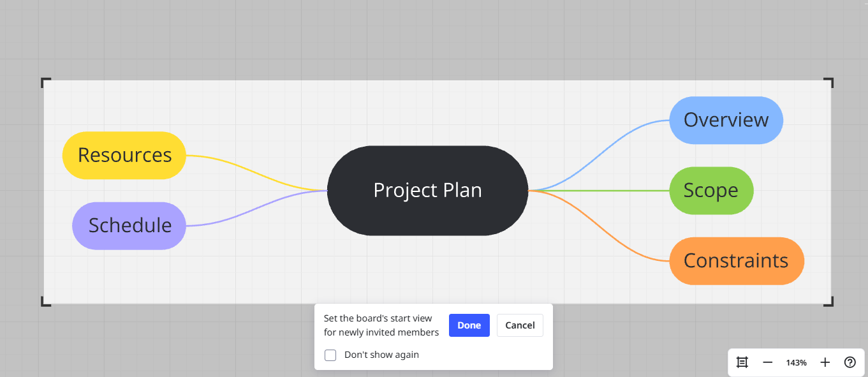The width and height of the screenshot is (868, 377).
Task: Cancel setting the board start view
Action: 520,325
